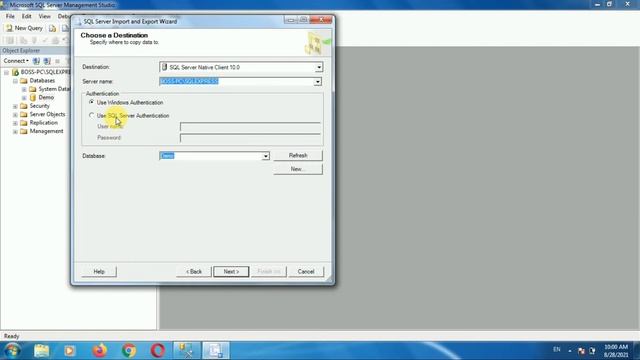Switch to the SSMS taskbar icon
Viewport: 640px width, 360px height.
point(187,351)
